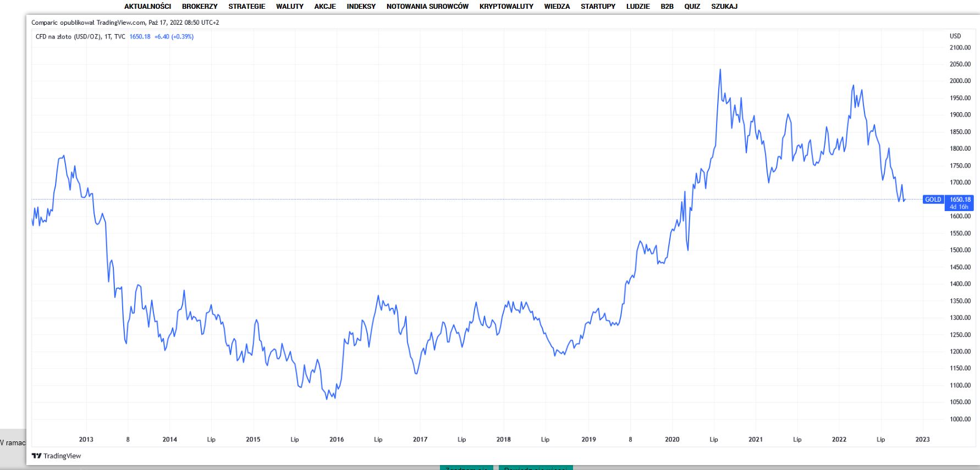Open the BROKERZY menu item
Screen dimensions: 980x470
[x=200, y=7]
